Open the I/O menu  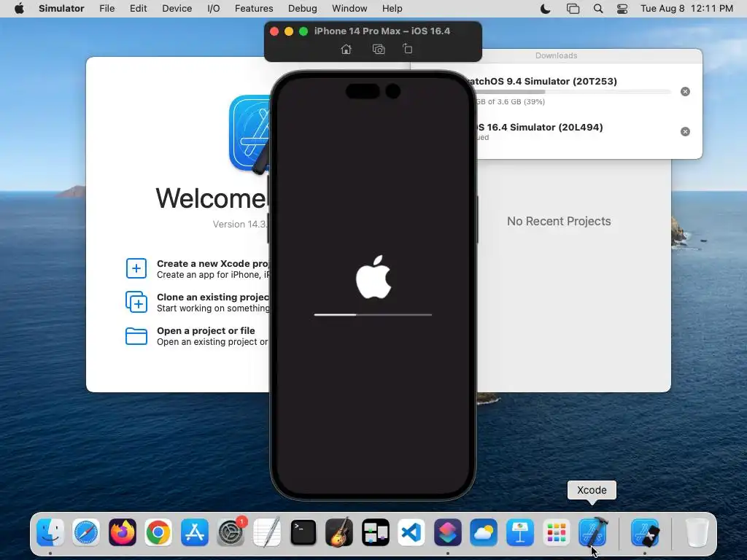pyautogui.click(x=214, y=9)
